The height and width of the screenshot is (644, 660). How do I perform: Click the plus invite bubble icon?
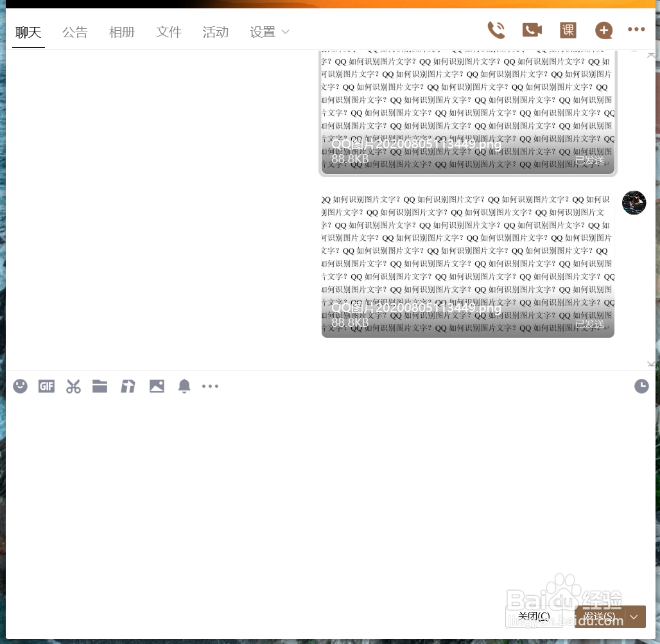click(604, 30)
